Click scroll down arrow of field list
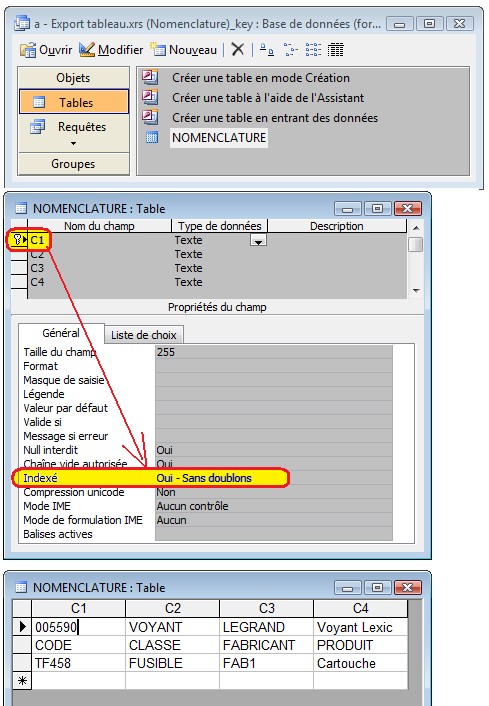Screen dimensions: 489x706 click(x=417, y=291)
